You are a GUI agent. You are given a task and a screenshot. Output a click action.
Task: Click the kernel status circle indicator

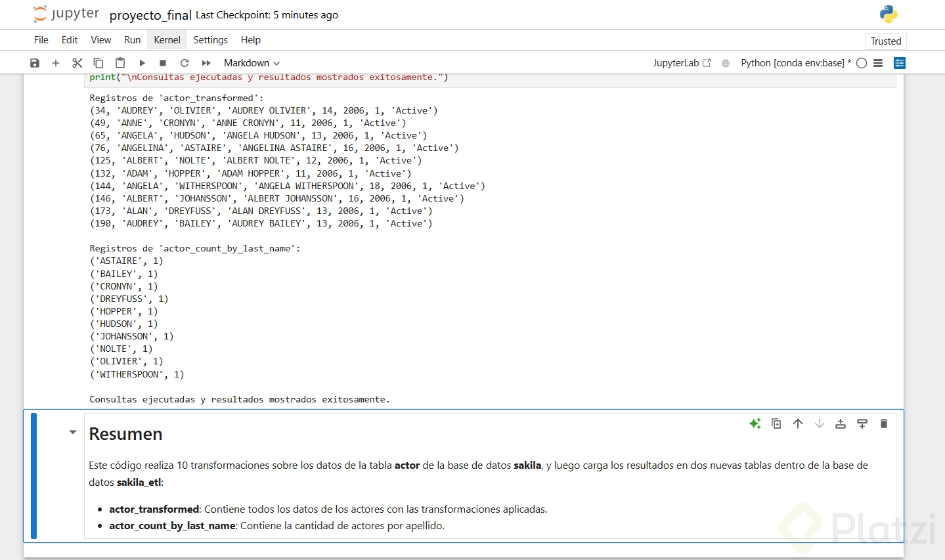tap(862, 63)
